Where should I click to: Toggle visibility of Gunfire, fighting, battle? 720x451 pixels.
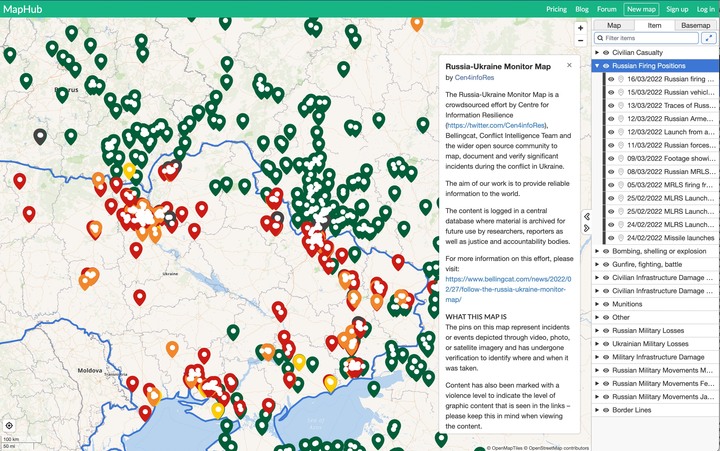(x=606, y=265)
